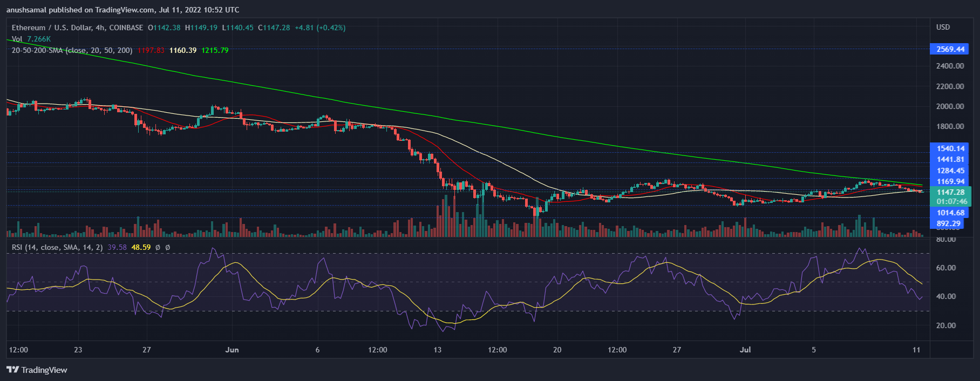Click the low price value L1140.45
Image resolution: width=980 pixels, height=381 pixels.
237,28
